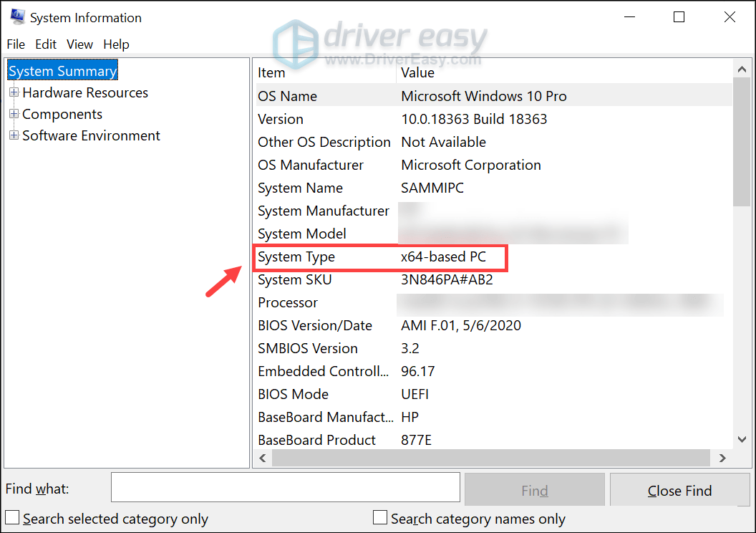Screen dimensions: 756x533
Task: Open the File menu
Action: (15, 44)
